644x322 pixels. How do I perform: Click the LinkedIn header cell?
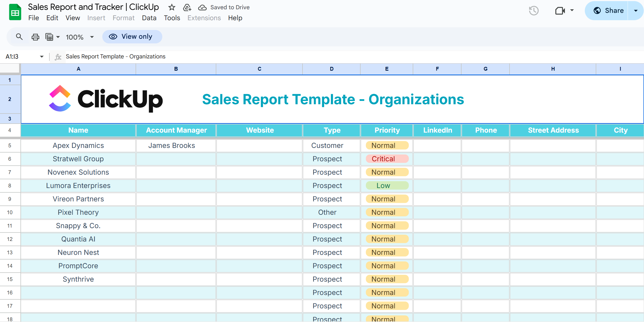coord(437,130)
